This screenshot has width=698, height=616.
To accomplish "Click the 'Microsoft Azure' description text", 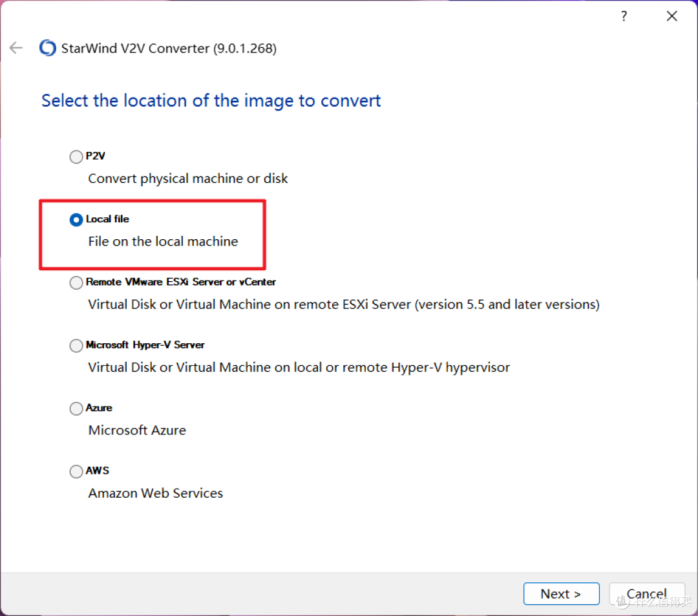I will coord(137,430).
